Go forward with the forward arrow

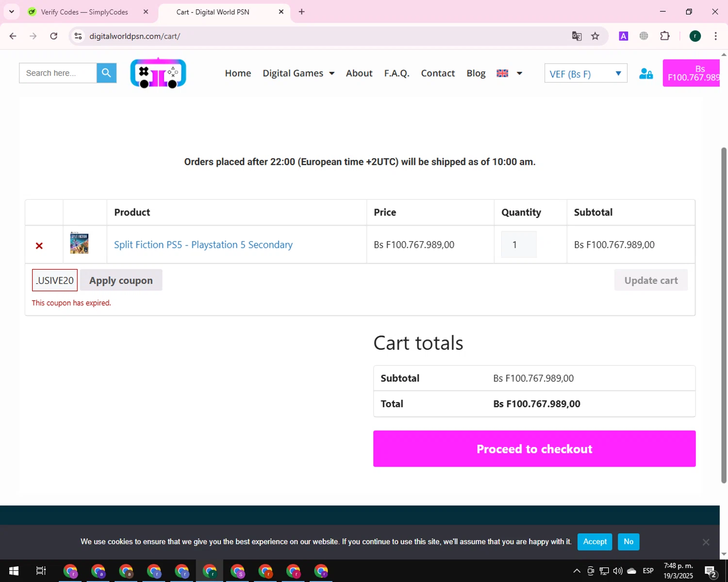pos(33,36)
